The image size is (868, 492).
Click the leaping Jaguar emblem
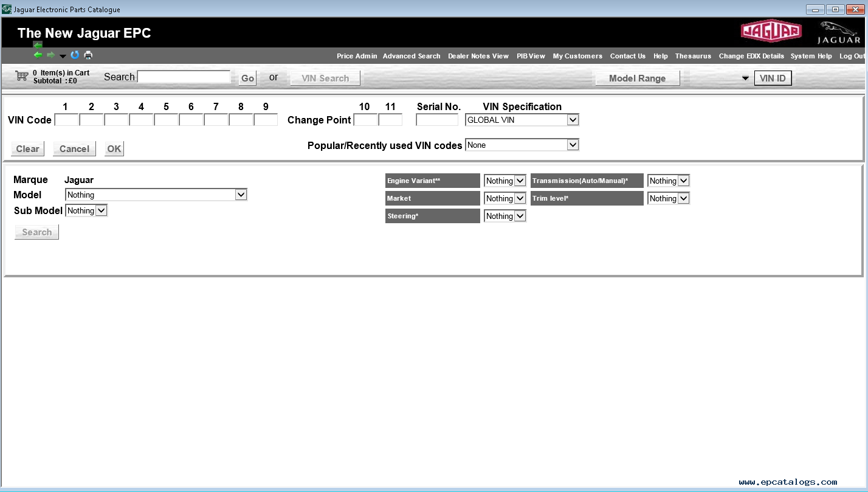tap(839, 33)
